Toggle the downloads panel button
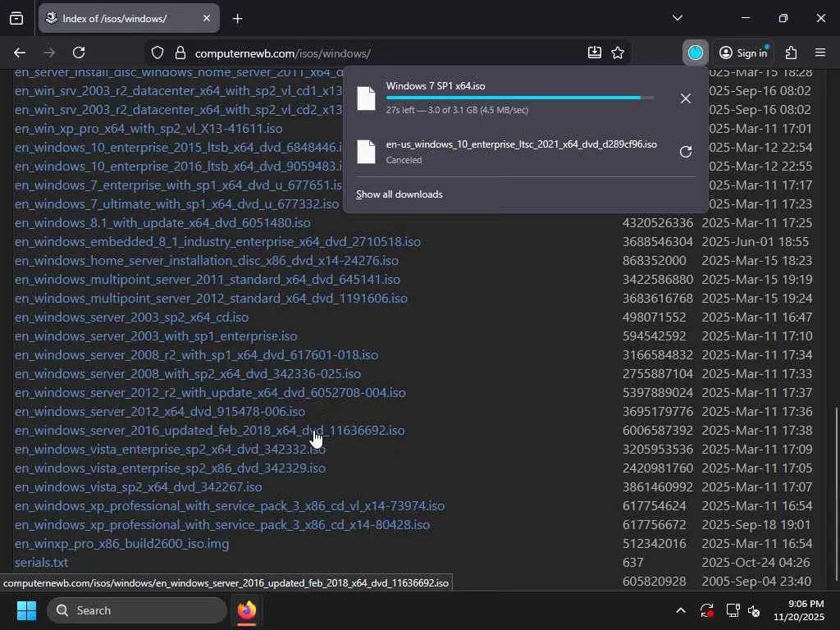 (696, 52)
